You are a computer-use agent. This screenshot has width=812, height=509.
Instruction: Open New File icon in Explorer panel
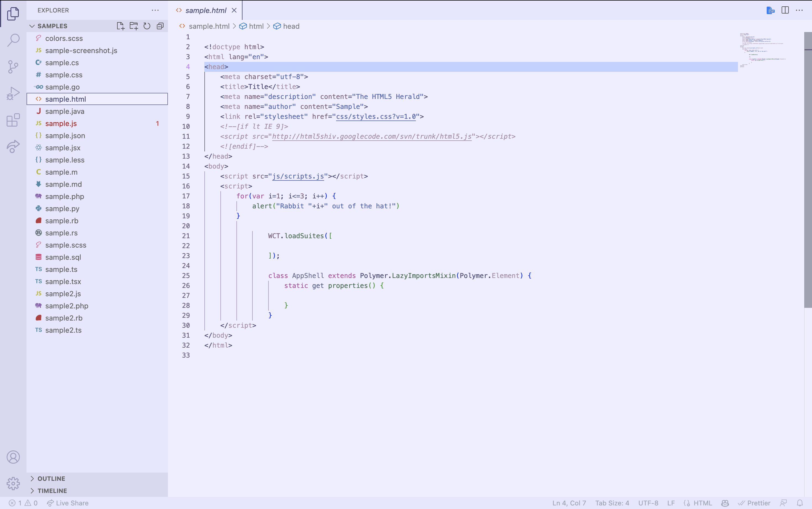pyautogui.click(x=120, y=26)
